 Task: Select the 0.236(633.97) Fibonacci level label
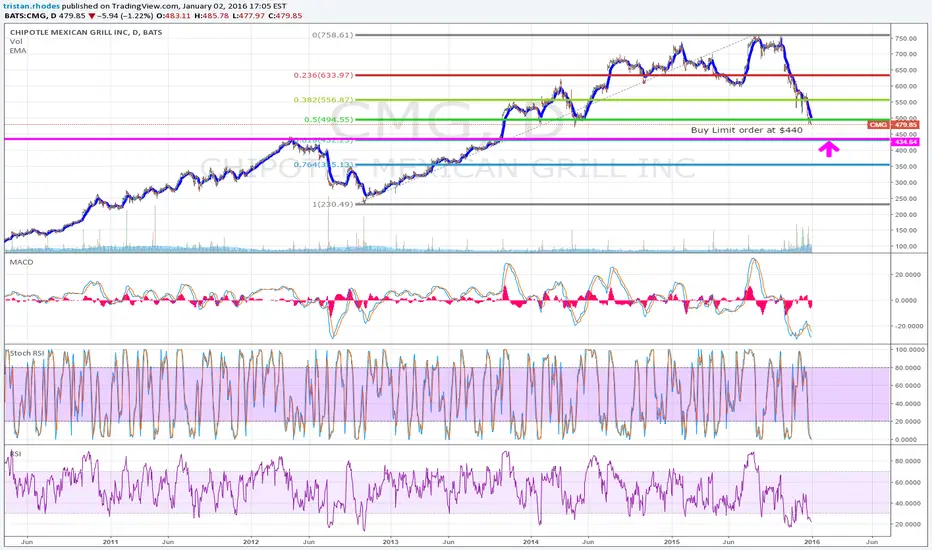click(323, 76)
